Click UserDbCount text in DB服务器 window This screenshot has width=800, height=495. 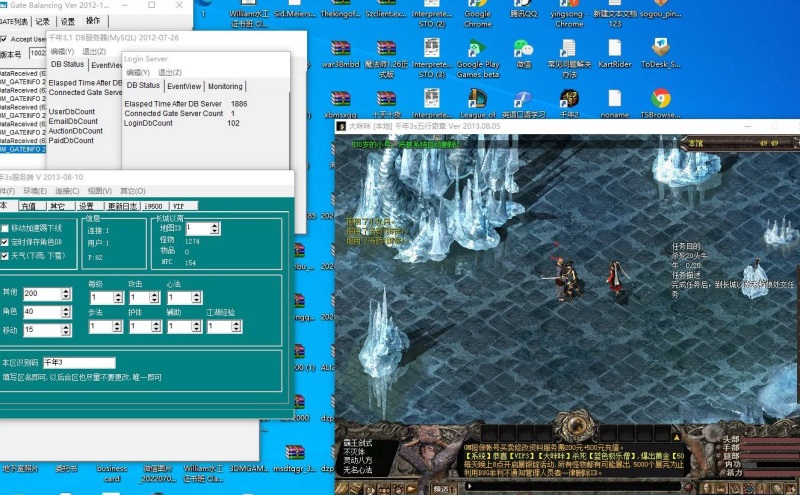71,111
